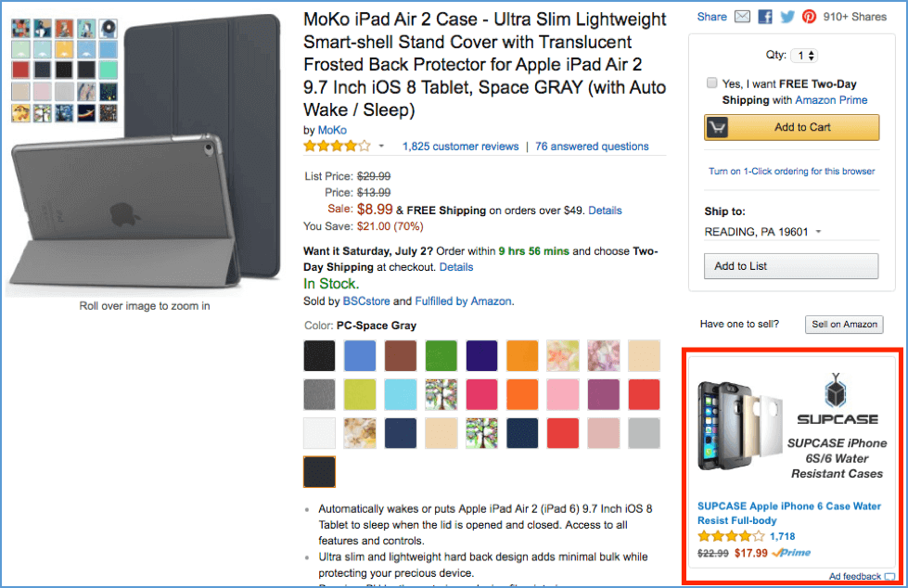
Task: Click the Ad feedback speech bubble icon
Action: pos(888,576)
